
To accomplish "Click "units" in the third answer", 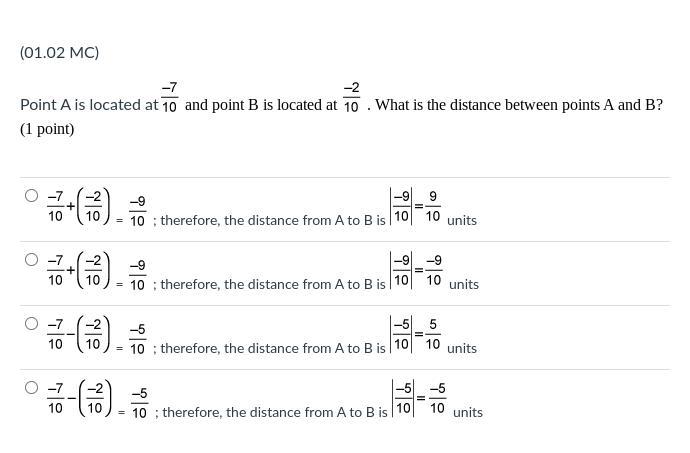I will pyautogui.click(x=462, y=348).
